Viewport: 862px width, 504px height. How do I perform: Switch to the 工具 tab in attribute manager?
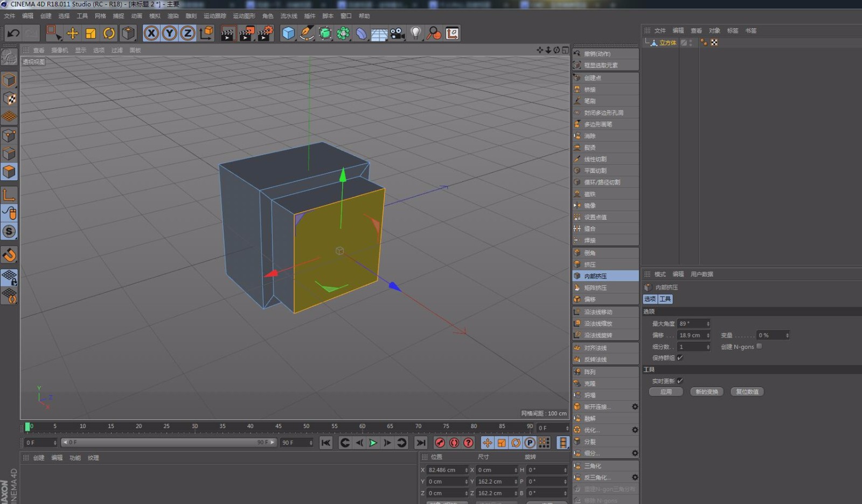(665, 299)
